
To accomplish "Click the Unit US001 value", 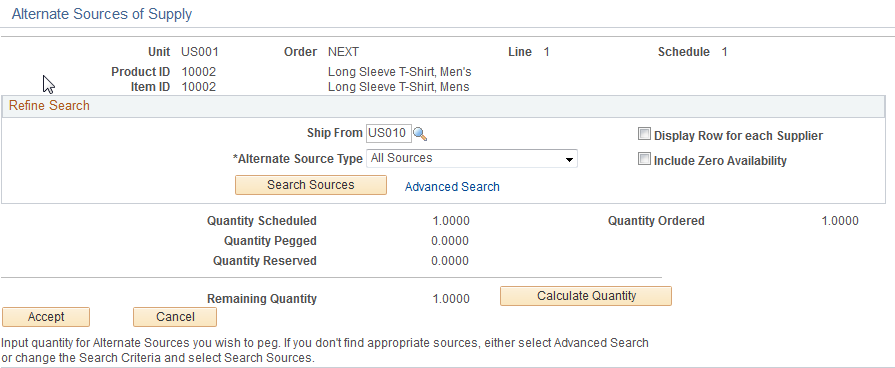I will [200, 52].
